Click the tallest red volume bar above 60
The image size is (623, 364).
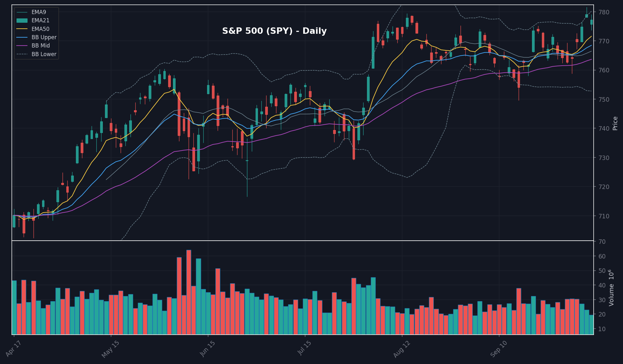tap(189, 292)
